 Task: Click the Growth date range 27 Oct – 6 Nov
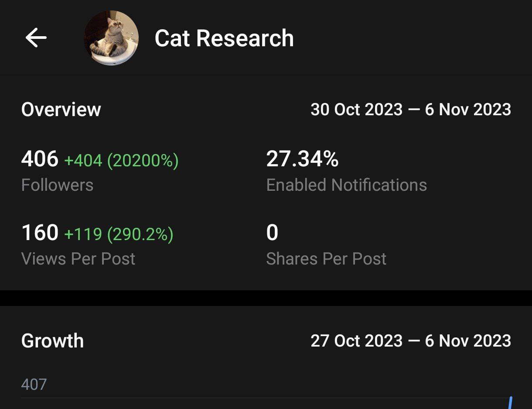410,341
